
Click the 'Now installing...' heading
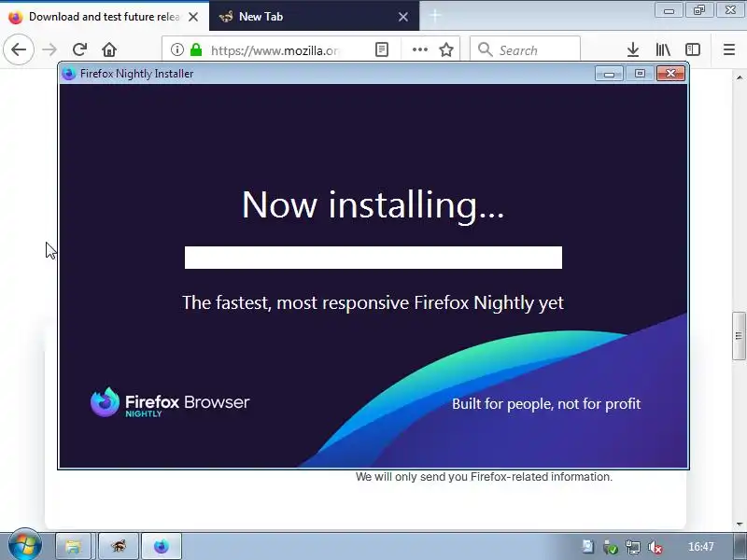(373, 204)
